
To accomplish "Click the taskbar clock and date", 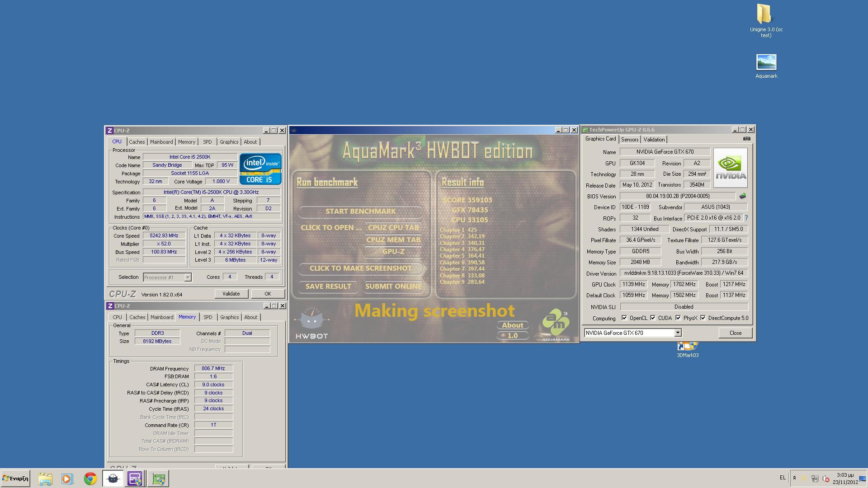I will [844, 479].
